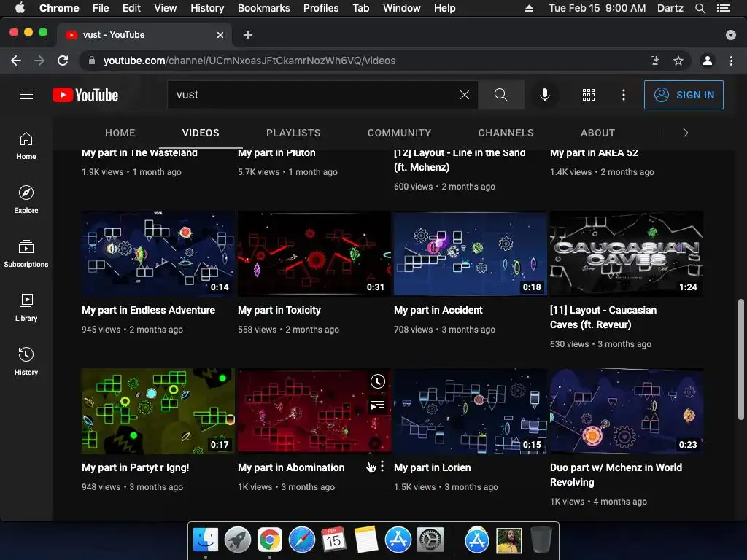The image size is (747, 560).
Task: Install app via address bar download icon
Action: (x=655, y=61)
